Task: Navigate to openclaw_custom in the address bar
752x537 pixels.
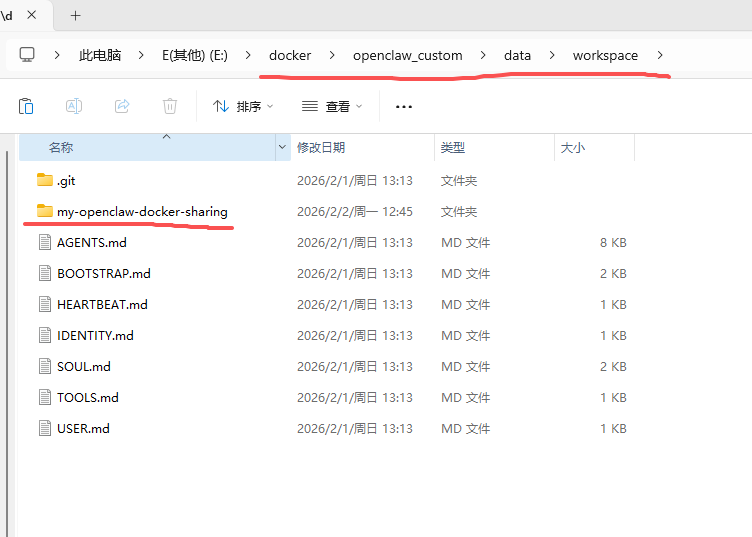Action: pyautogui.click(x=407, y=55)
